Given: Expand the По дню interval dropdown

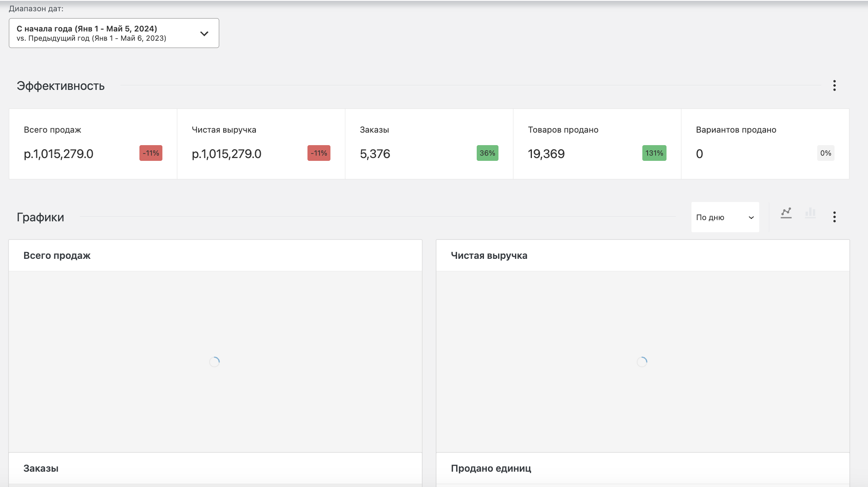Looking at the screenshot, I should point(725,217).
